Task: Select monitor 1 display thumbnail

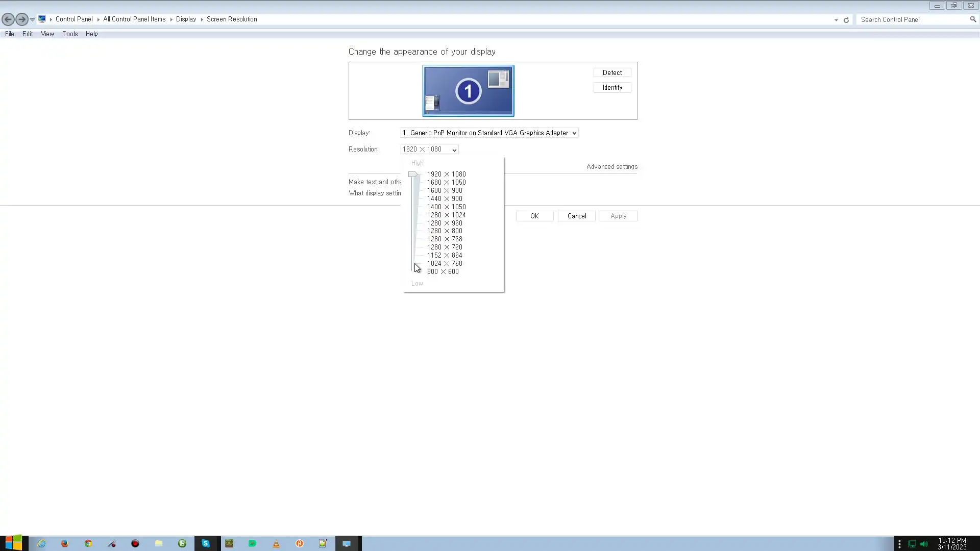Action: 468,91
